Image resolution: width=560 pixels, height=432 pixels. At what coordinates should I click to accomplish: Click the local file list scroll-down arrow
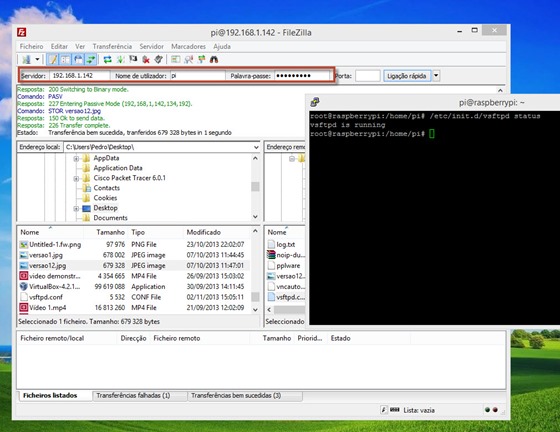pyautogui.click(x=255, y=310)
